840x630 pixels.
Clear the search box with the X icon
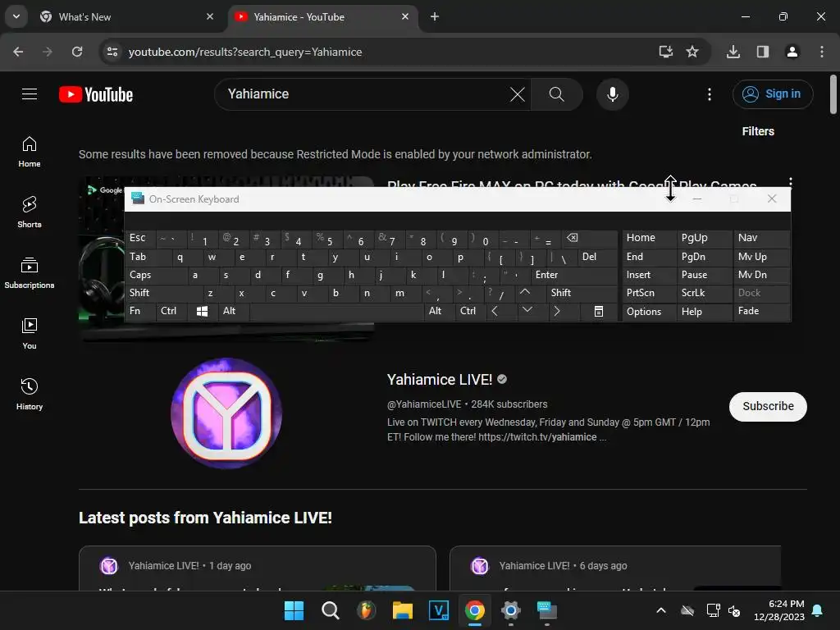[518, 94]
